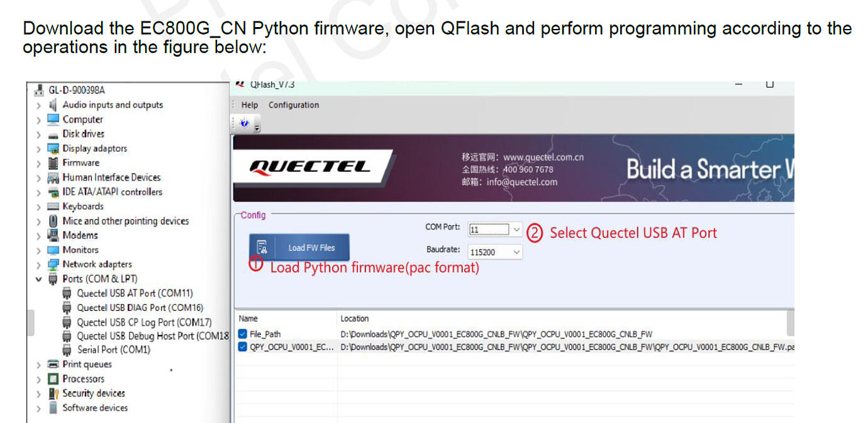The image size is (868, 423).
Task: Click the File_Path location path cell
Action: (x=496, y=334)
